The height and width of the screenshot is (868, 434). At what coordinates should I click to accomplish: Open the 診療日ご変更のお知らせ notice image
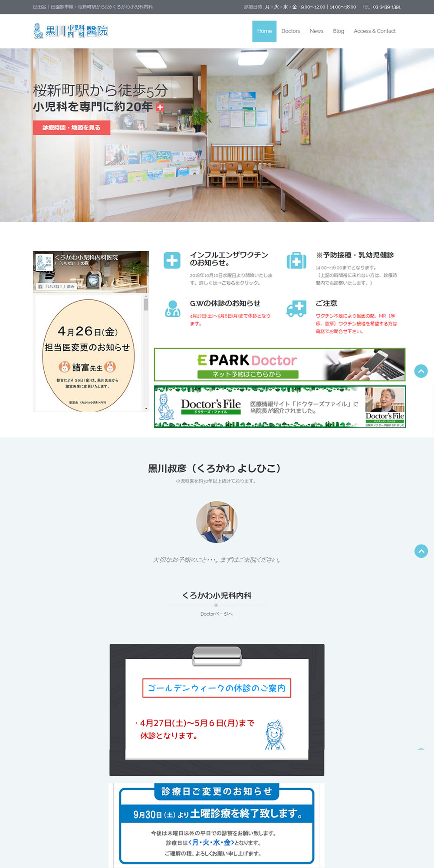pos(217,825)
